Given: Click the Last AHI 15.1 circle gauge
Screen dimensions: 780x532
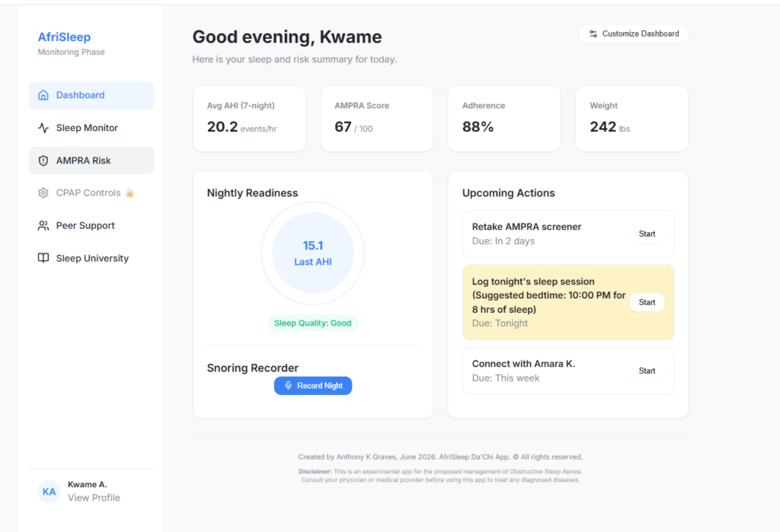Looking at the screenshot, I should 313,253.
